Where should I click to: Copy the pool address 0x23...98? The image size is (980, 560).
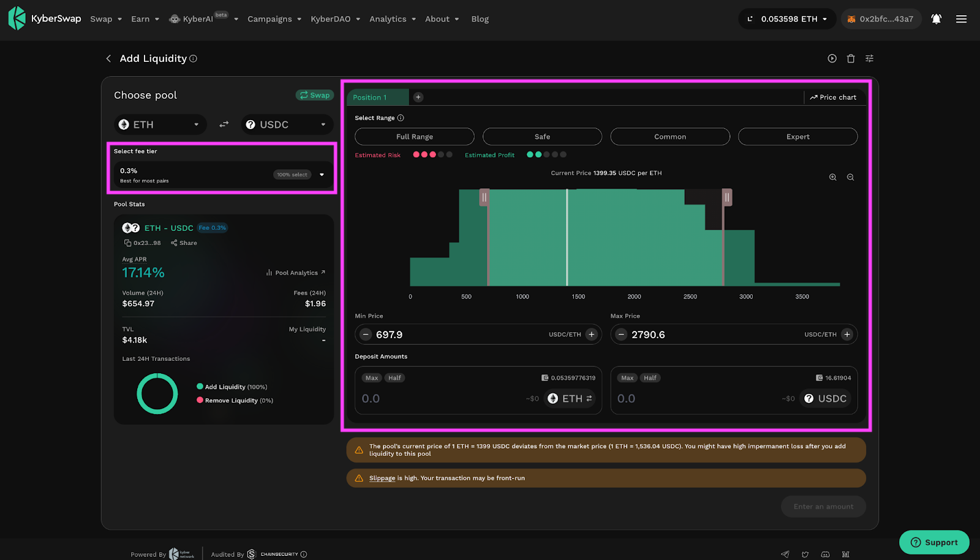(128, 243)
